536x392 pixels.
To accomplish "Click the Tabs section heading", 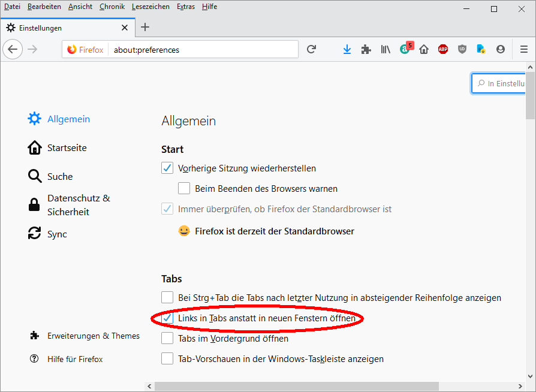I will (171, 279).
